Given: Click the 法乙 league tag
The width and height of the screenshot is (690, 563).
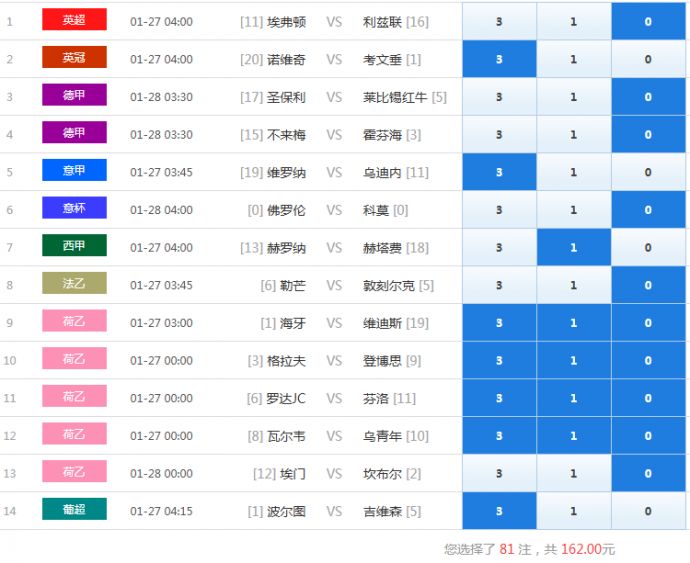Looking at the screenshot, I should pos(74,284).
